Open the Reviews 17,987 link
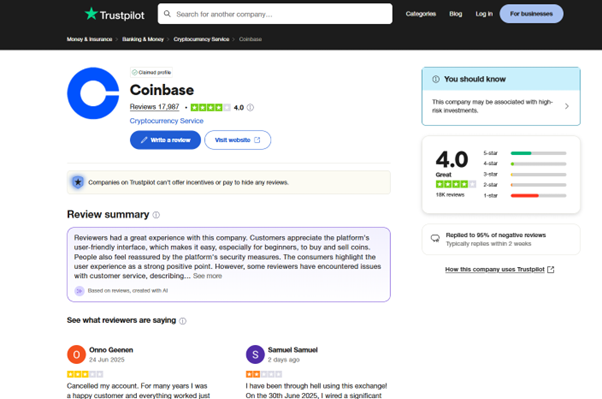Screen dimensions: 602x399 click(x=154, y=107)
